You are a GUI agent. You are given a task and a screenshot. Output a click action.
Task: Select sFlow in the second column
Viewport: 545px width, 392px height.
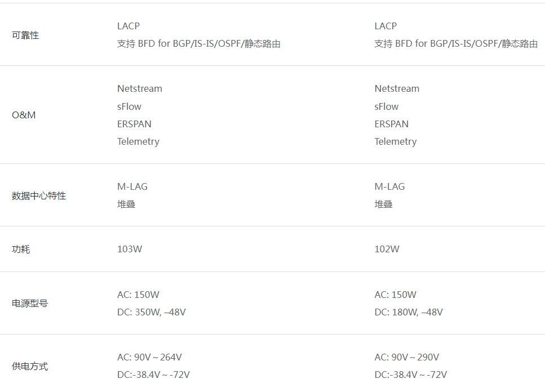point(387,106)
